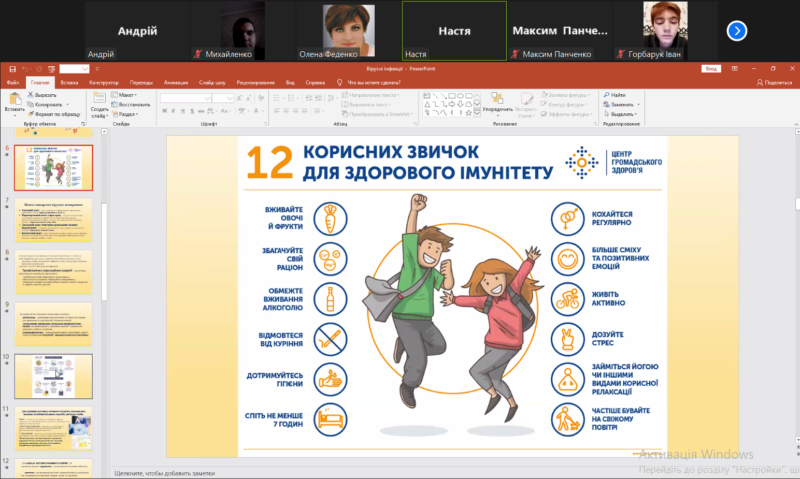This screenshot has width=800, height=479.
Task: Select the right arrow shape in shapes gallery
Action: coord(452,104)
